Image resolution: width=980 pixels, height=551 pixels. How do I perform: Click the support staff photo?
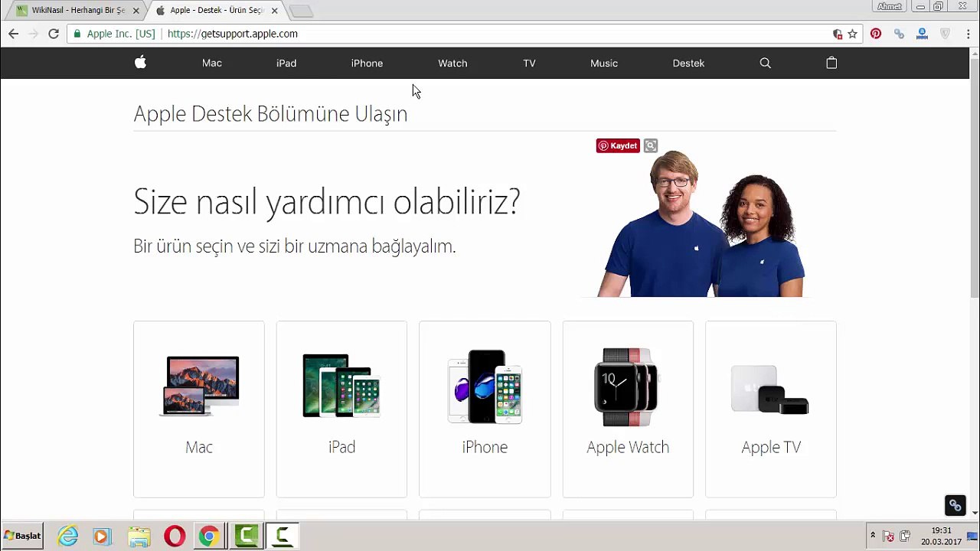(x=701, y=223)
